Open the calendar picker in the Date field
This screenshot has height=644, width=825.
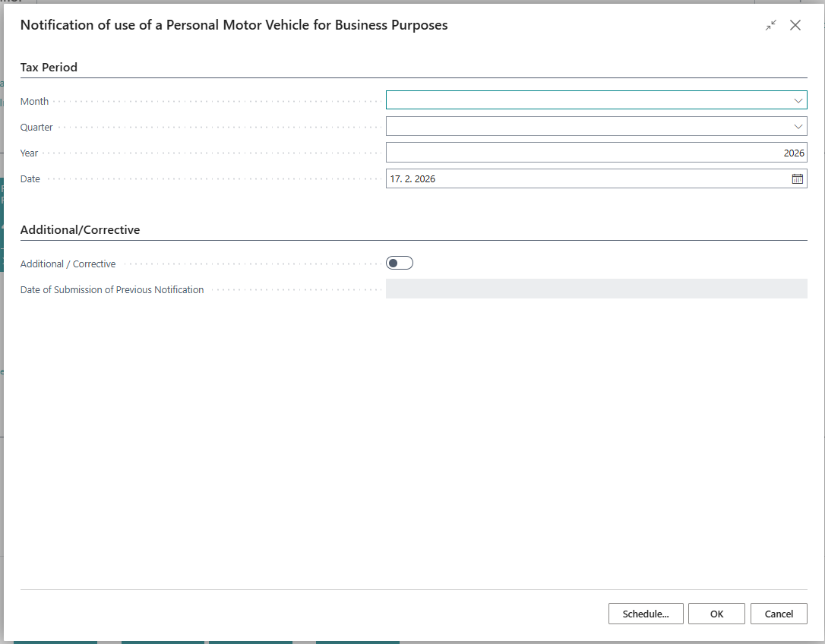797,179
